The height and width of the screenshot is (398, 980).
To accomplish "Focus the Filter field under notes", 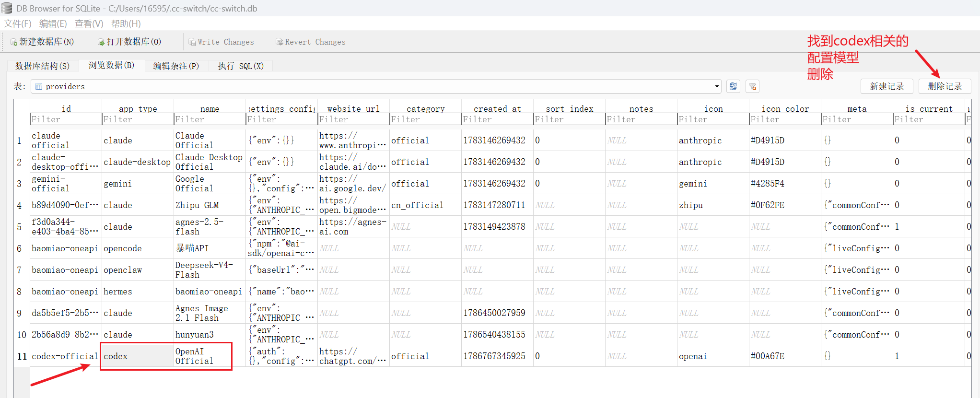I will [641, 119].
